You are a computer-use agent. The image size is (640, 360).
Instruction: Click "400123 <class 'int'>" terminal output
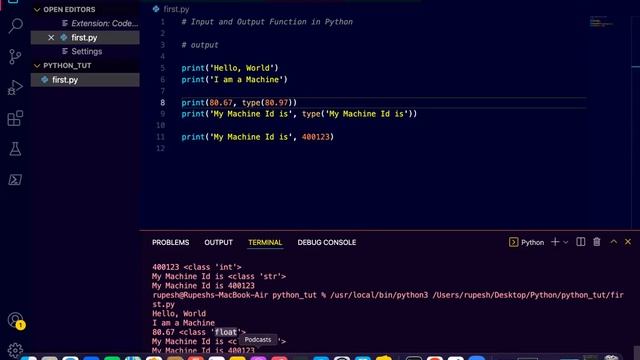(x=197, y=267)
